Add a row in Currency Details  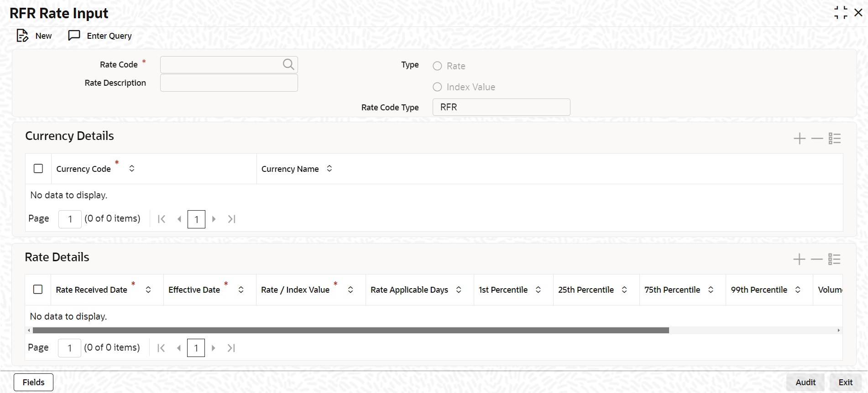[x=800, y=139]
